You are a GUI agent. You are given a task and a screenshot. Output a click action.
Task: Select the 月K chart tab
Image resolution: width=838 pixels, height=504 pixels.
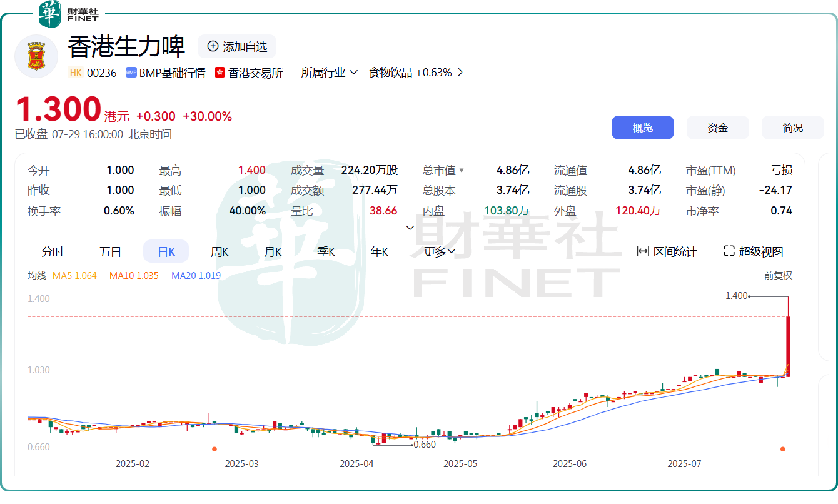(x=273, y=252)
